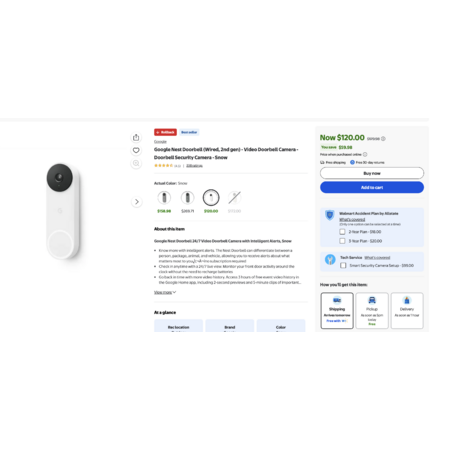
Task: Open the main doorbell product image
Action: click(63, 211)
